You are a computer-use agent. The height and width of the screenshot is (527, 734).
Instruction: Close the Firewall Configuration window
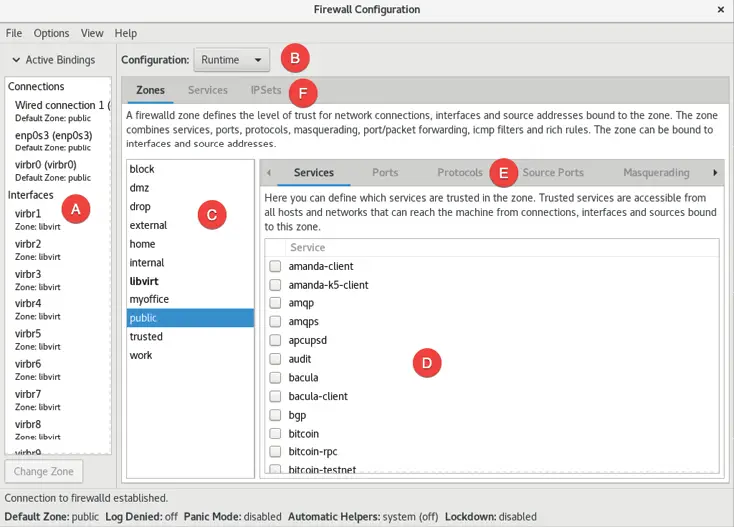(721, 9)
